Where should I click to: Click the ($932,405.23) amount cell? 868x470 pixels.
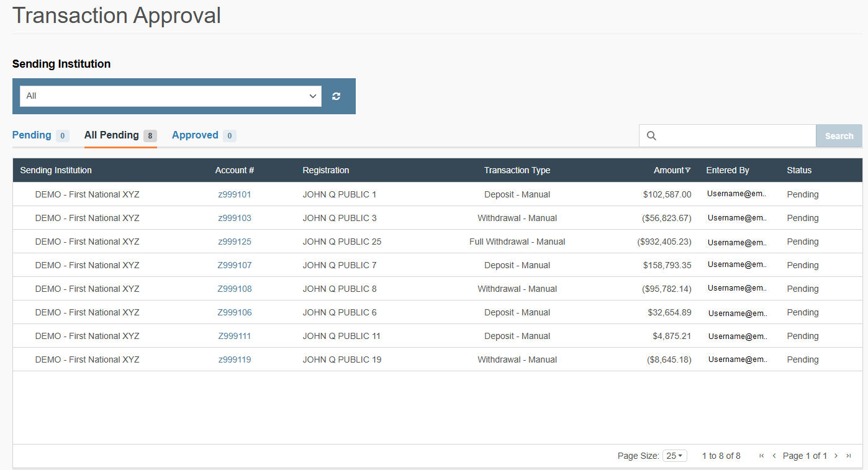(x=664, y=242)
